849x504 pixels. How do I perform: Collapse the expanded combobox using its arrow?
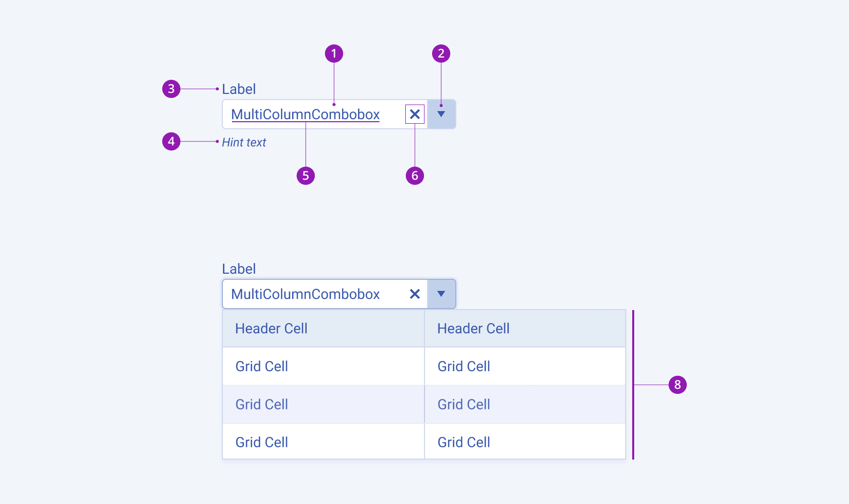[x=441, y=294]
